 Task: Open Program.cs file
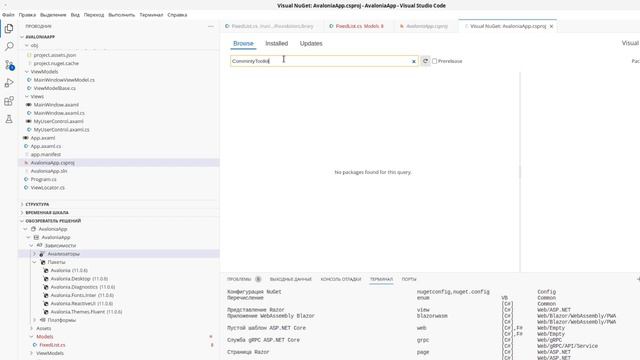[44, 179]
